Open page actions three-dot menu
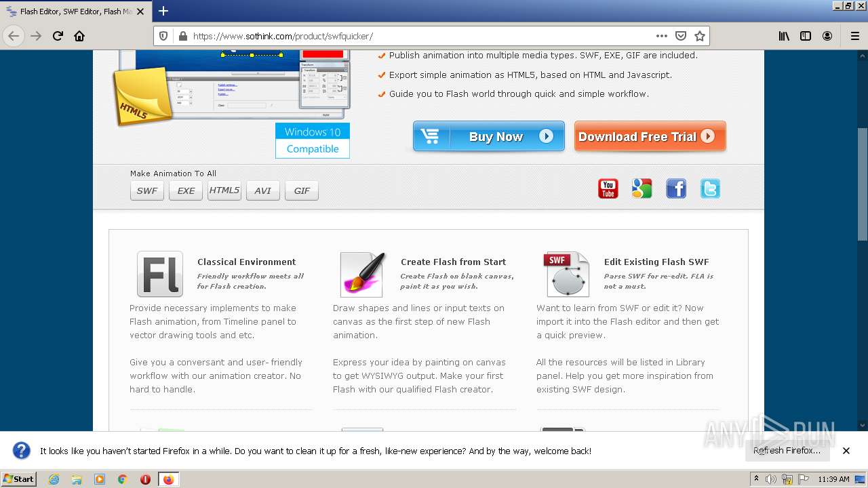The height and width of the screenshot is (488, 868). point(662,36)
